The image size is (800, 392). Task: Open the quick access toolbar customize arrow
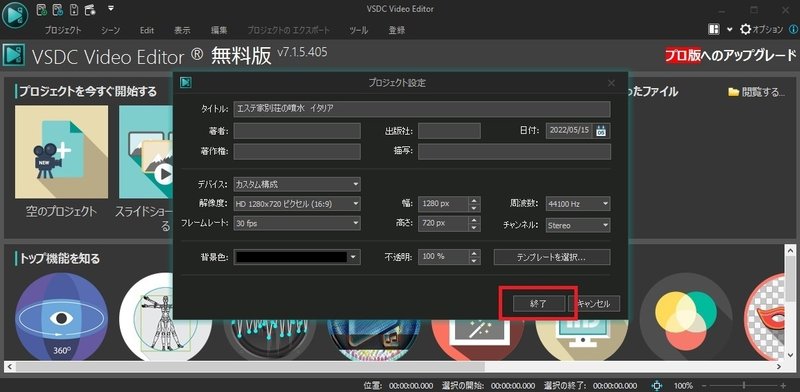[x=111, y=8]
